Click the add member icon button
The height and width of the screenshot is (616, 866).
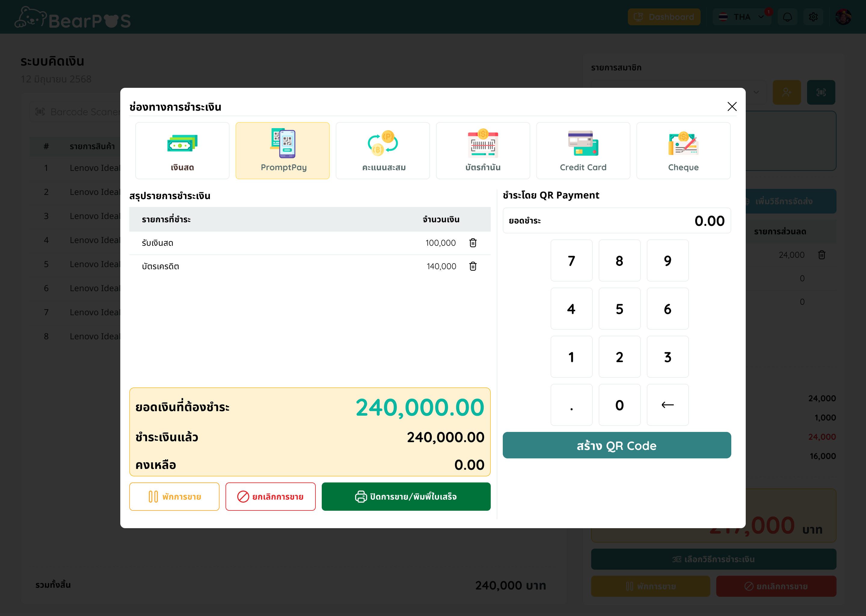pyautogui.click(x=787, y=92)
